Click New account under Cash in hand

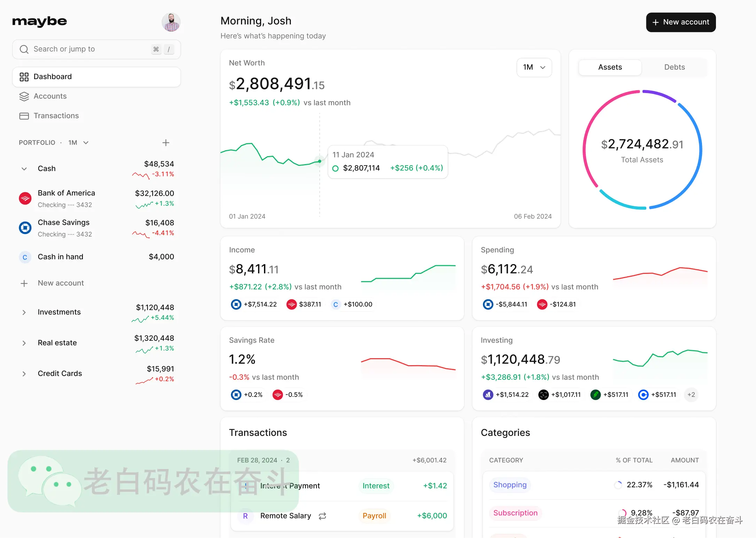pyautogui.click(x=61, y=283)
